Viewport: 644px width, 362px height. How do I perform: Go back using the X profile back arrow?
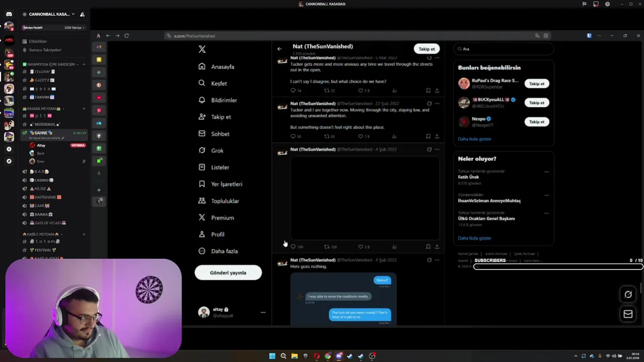(279, 49)
